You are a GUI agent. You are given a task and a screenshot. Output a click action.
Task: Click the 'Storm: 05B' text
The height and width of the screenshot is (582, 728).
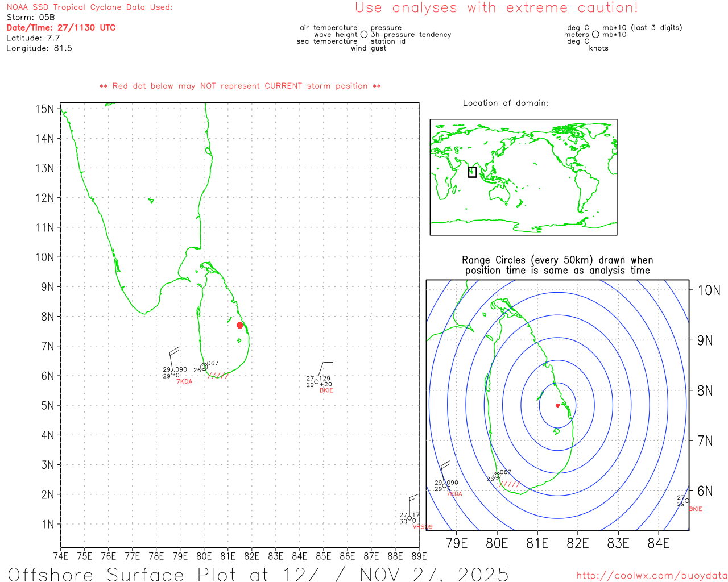31,18
